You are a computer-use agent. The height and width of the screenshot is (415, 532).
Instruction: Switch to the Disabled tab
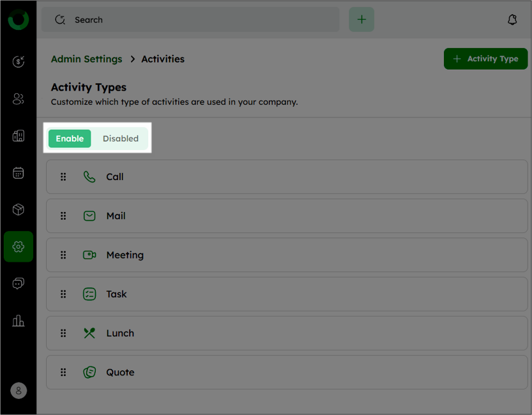pyautogui.click(x=121, y=139)
